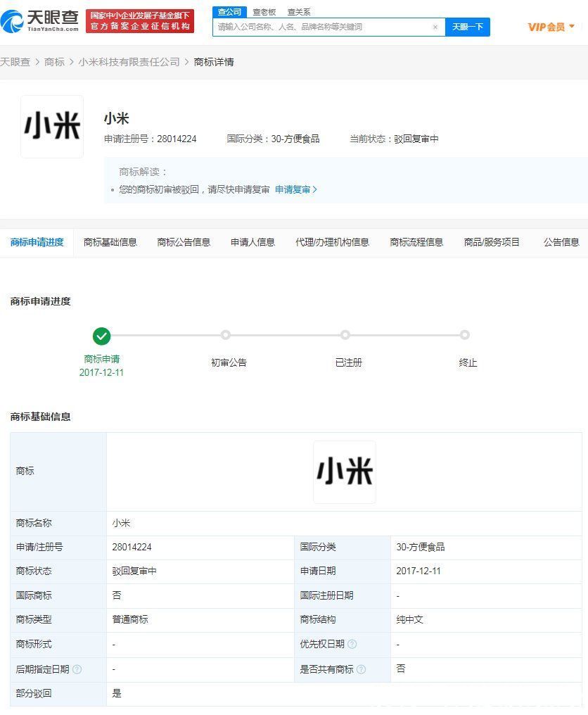The width and height of the screenshot is (588, 715).
Task: Click the 小米 trademark title heading
Action: coord(117,118)
